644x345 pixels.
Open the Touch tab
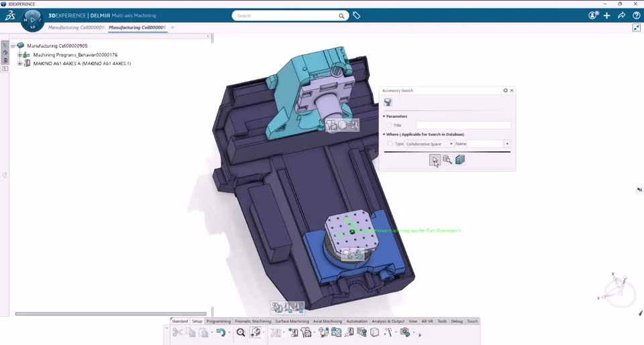pyautogui.click(x=472, y=321)
